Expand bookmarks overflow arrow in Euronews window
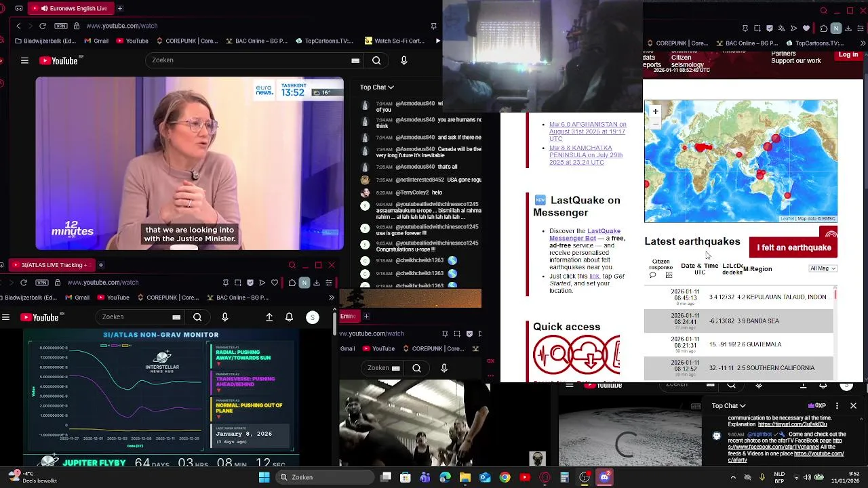The height and width of the screenshot is (488, 868). pyautogui.click(x=437, y=41)
